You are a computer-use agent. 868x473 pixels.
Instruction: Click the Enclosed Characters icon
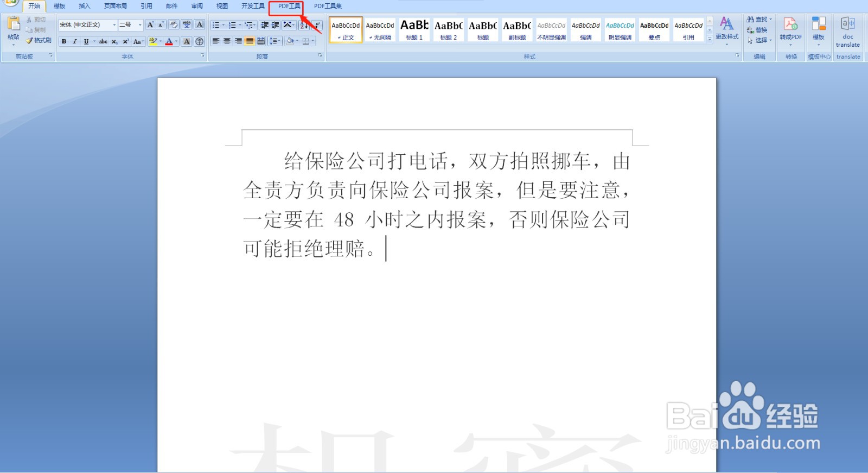point(200,41)
